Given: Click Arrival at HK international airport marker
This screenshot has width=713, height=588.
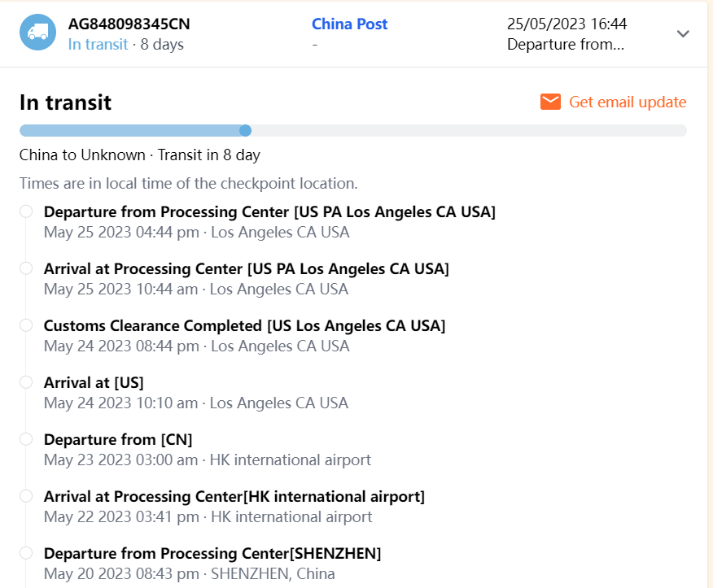Looking at the screenshot, I should click(26, 496).
